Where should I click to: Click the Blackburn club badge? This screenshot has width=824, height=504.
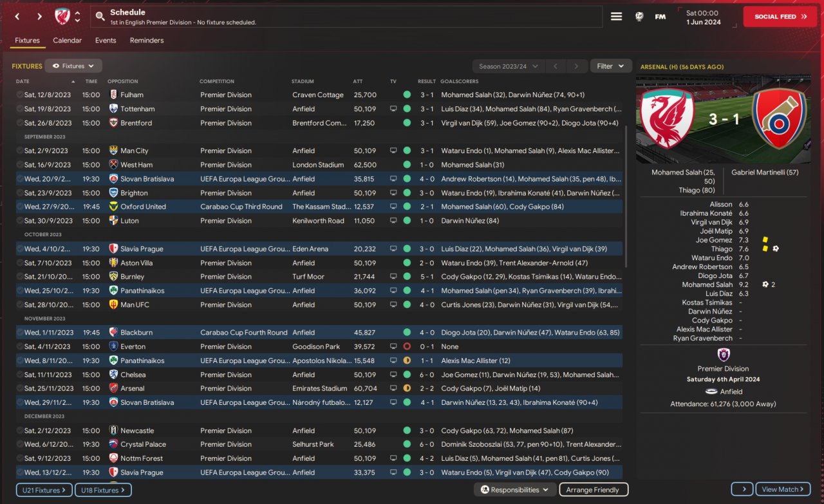(113, 333)
